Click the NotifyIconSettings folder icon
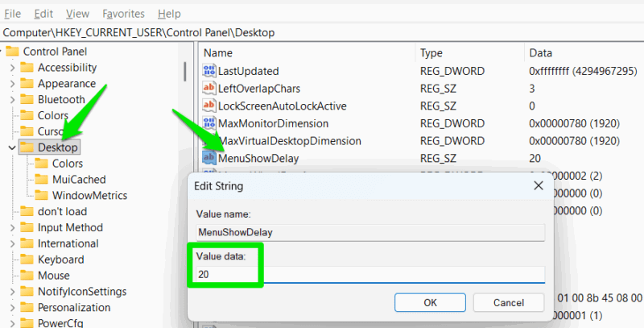 coord(27,292)
